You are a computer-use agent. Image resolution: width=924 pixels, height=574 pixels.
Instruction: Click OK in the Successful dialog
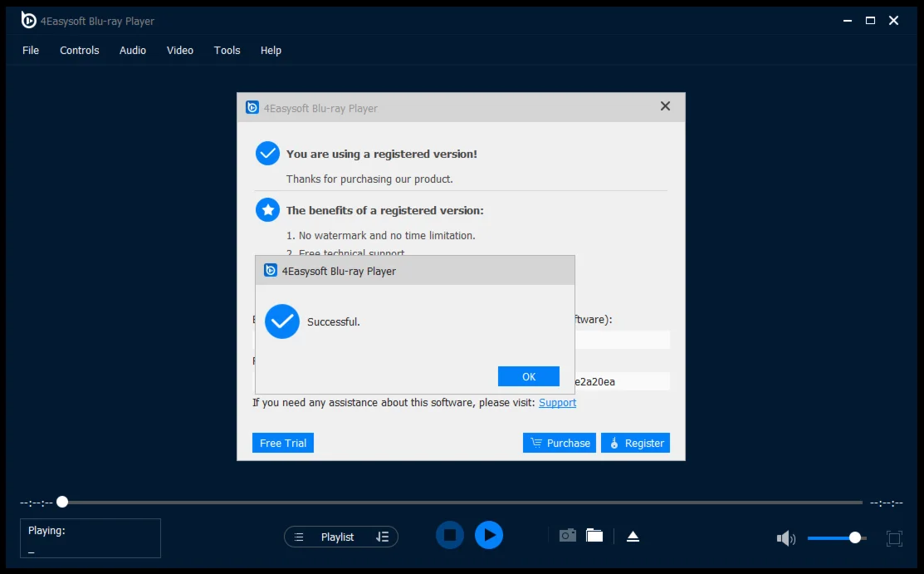529,377
